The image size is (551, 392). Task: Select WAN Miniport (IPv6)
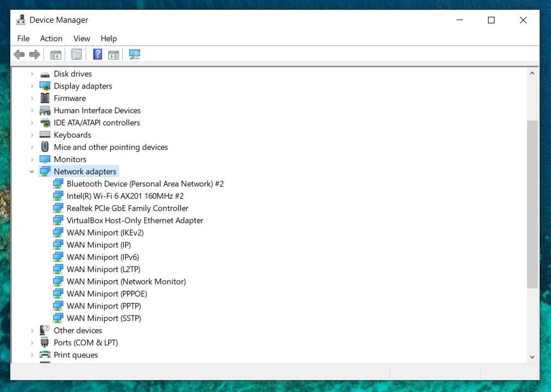pyautogui.click(x=103, y=257)
